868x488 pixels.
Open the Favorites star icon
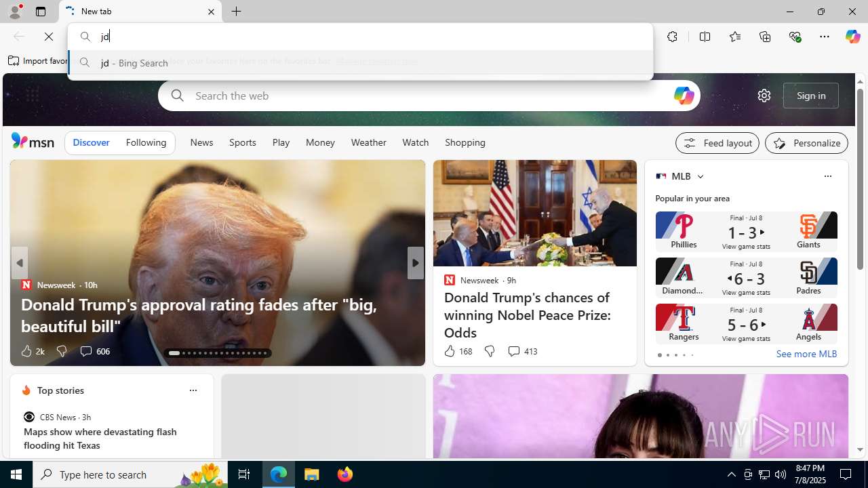(x=734, y=37)
